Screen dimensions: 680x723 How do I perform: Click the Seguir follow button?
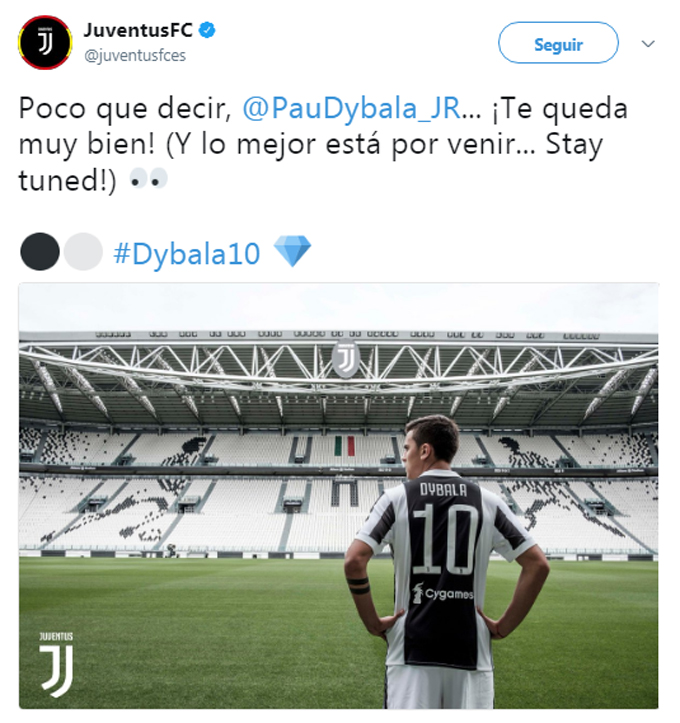(558, 43)
